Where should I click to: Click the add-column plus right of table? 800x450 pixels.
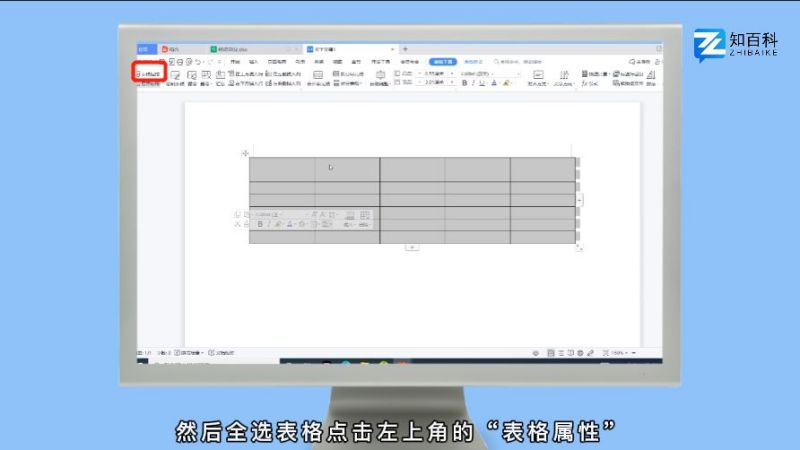pyautogui.click(x=581, y=200)
